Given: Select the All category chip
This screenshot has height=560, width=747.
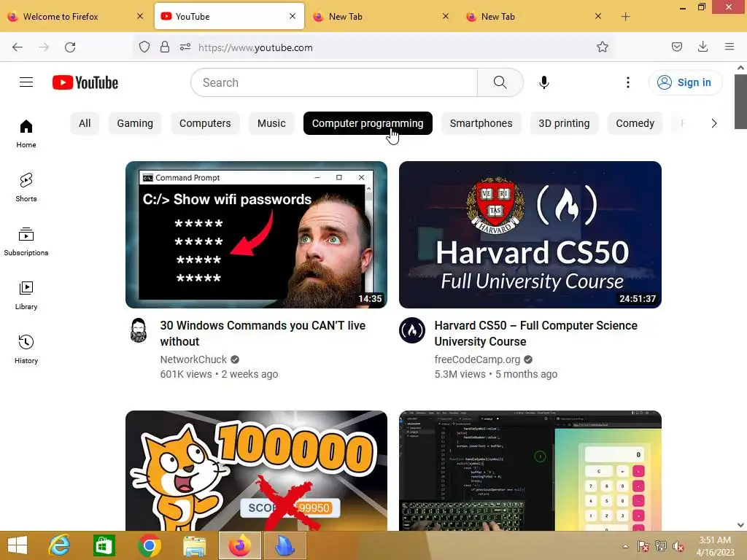Looking at the screenshot, I should (85, 123).
